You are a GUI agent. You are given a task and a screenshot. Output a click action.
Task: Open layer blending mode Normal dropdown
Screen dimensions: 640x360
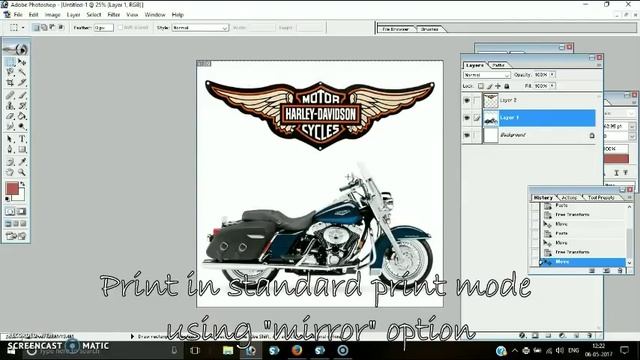487,75
